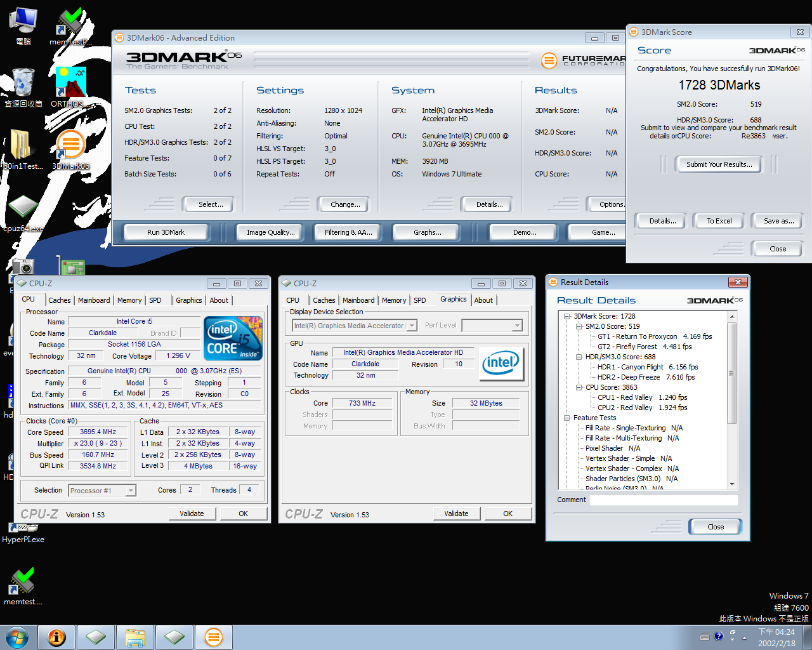This screenshot has height=650, width=812.
Task: Click the orange info icon in taskbar
Action: click(x=56, y=637)
